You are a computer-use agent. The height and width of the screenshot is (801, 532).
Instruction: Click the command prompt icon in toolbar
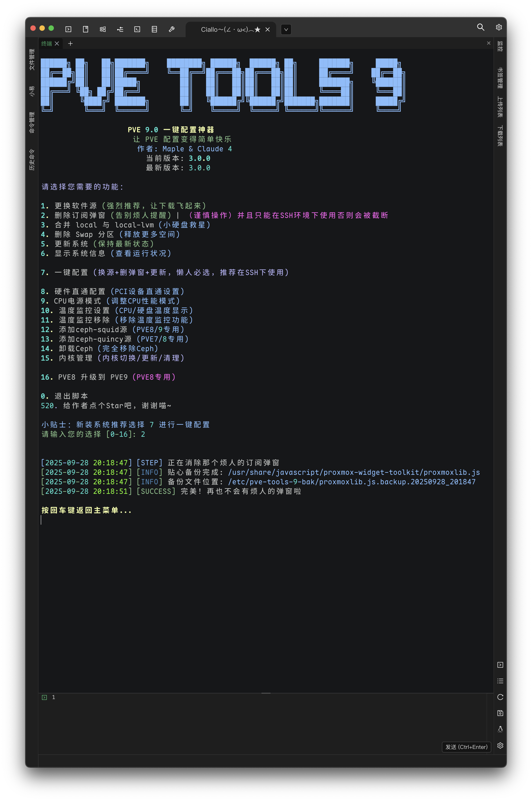click(x=137, y=29)
